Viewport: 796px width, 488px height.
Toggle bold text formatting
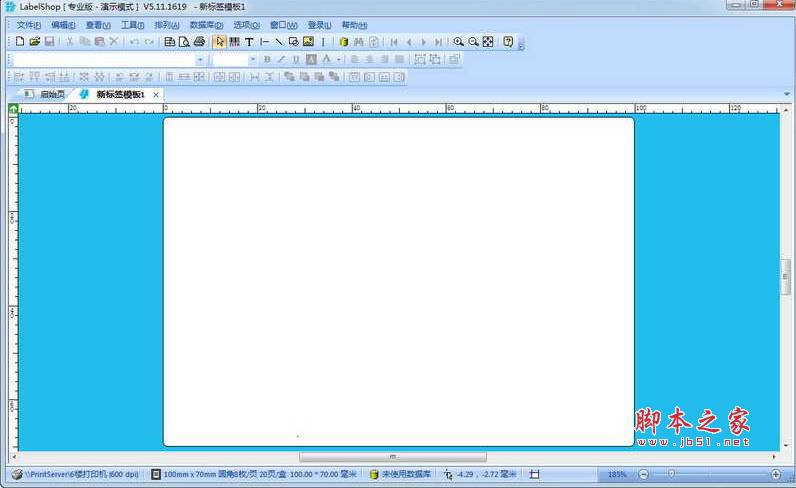(267, 60)
